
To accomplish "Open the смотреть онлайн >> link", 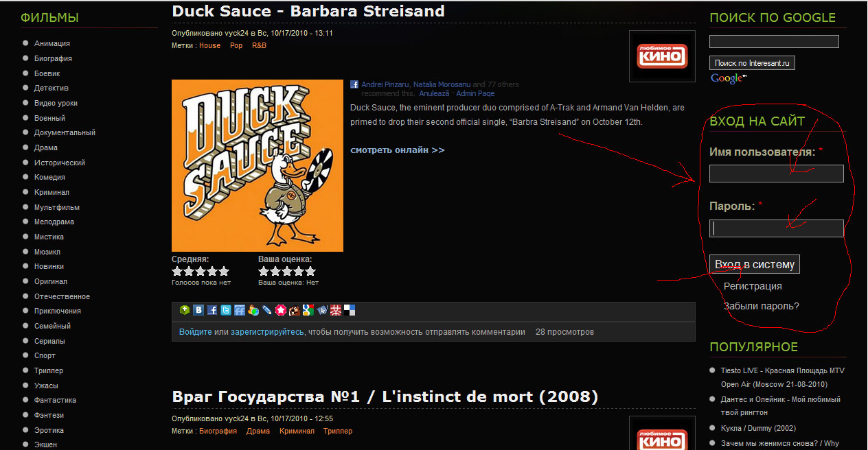I will [x=398, y=150].
